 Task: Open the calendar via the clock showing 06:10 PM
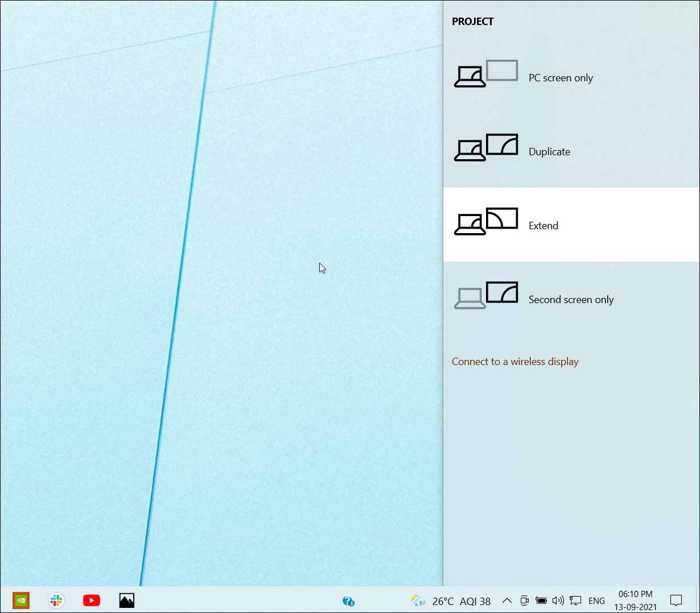(635, 600)
